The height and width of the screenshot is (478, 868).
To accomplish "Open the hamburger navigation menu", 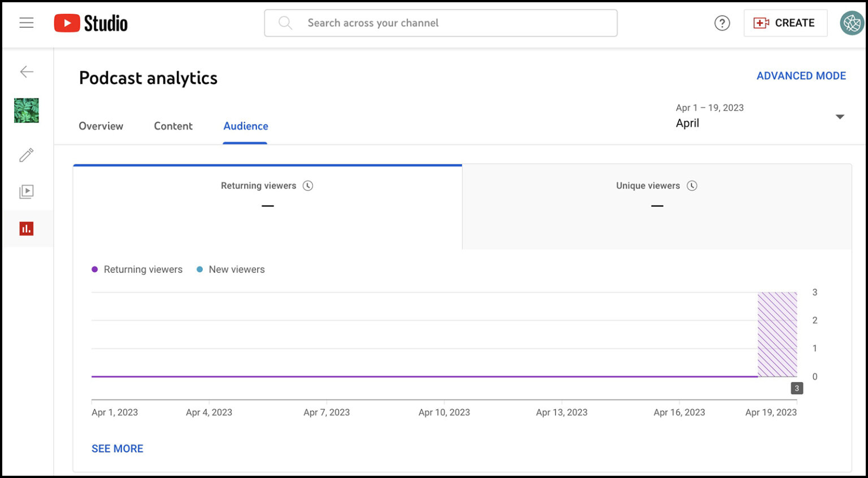I will pos(27,23).
